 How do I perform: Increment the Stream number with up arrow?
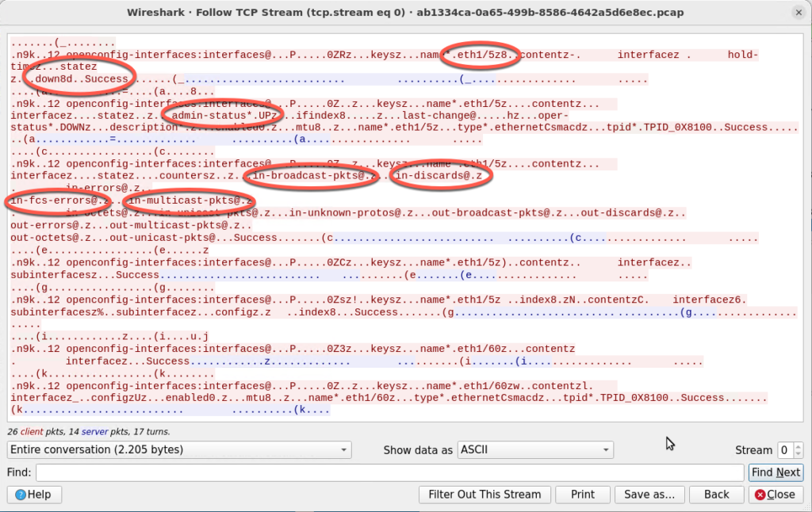point(797,445)
